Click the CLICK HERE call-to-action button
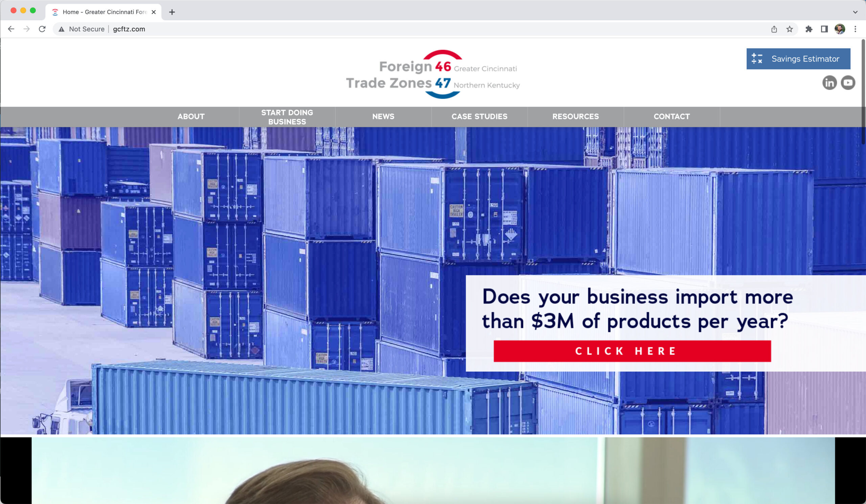Viewport: 866px width, 504px height. 630,350
